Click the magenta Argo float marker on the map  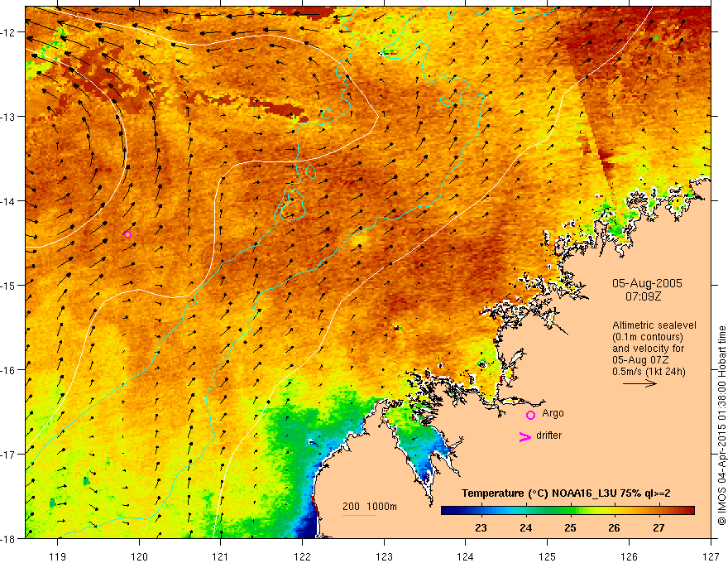click(127, 234)
